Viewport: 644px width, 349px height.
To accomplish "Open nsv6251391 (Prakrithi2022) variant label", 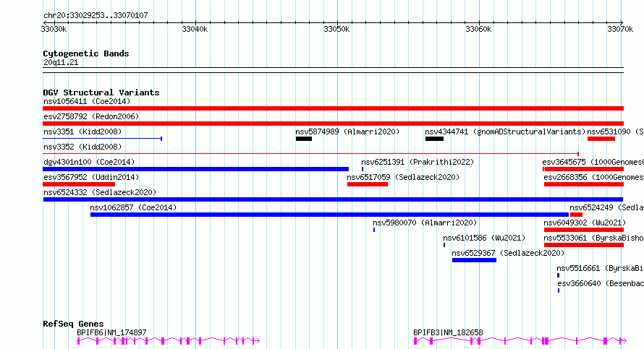I will tap(418, 162).
